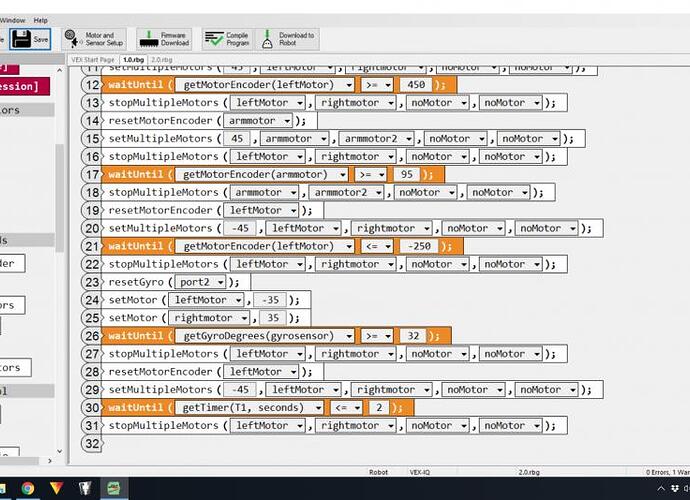Viewport: 690px width, 500px height.
Task: Click resetGyro text on line 23
Action: pos(136,282)
